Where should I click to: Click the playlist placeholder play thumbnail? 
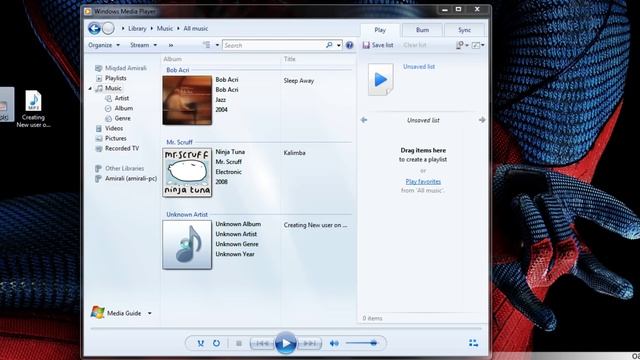[380, 80]
